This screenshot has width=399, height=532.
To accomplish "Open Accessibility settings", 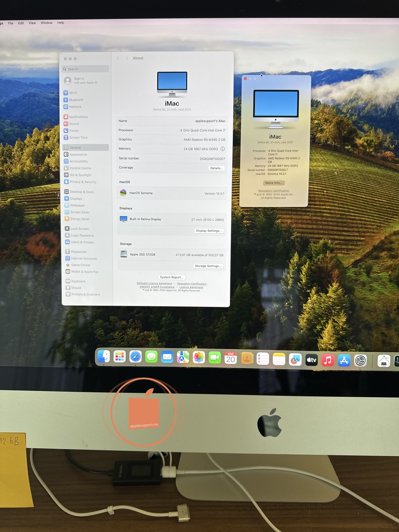I will (x=76, y=161).
